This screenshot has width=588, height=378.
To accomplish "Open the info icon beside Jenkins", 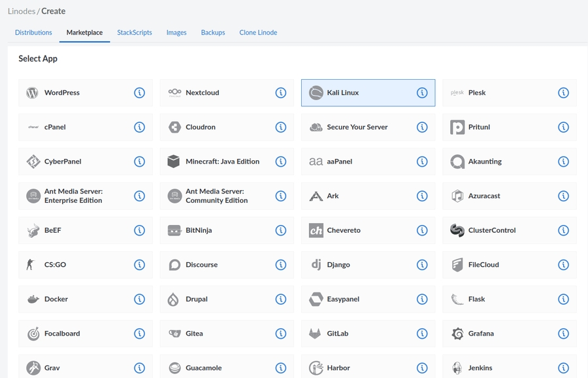I will coord(563,368).
